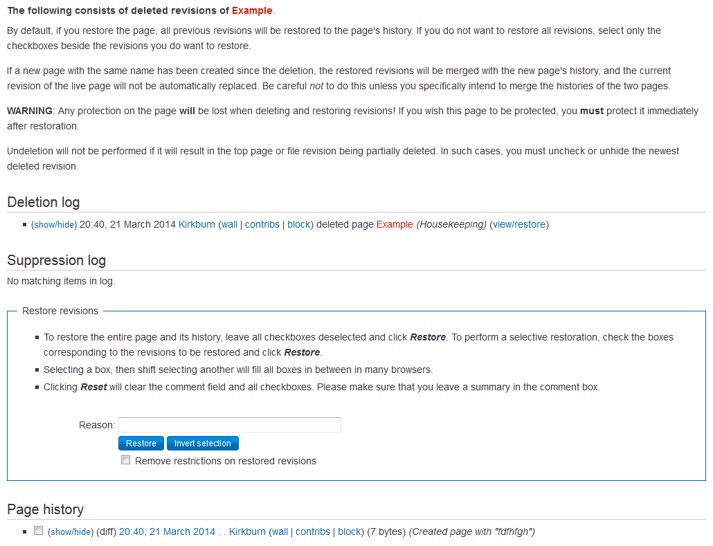Check the revision checkbox under Page history

[x=38, y=531]
